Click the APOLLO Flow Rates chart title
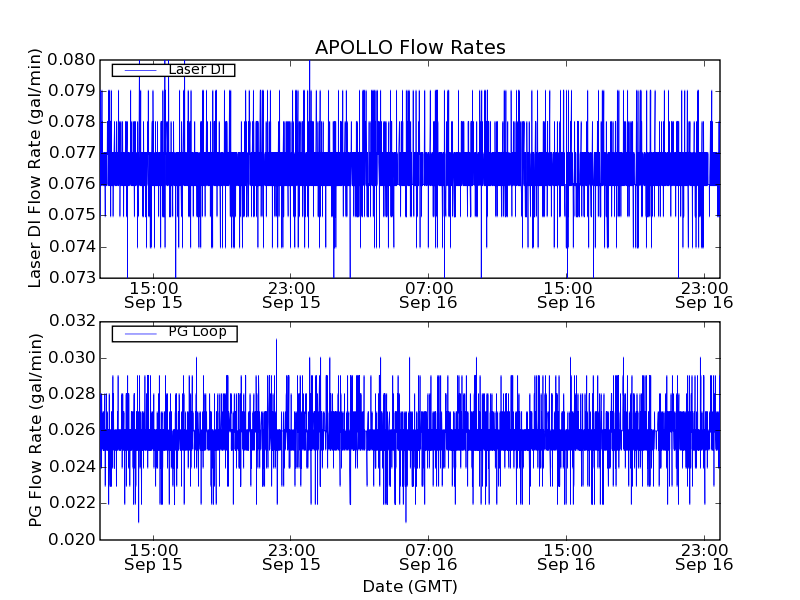The width and height of the screenshot is (800, 600). [x=410, y=48]
